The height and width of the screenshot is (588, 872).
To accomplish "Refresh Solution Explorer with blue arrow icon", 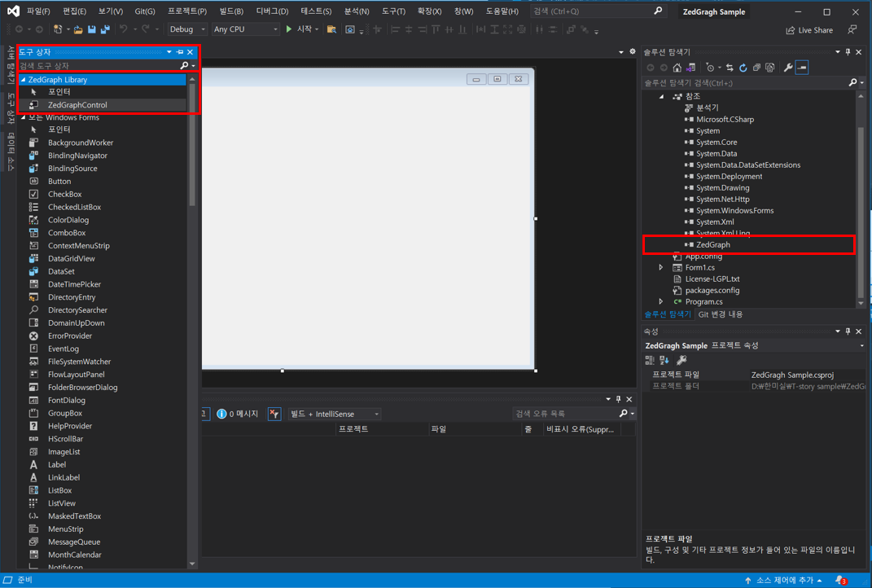I will (743, 68).
